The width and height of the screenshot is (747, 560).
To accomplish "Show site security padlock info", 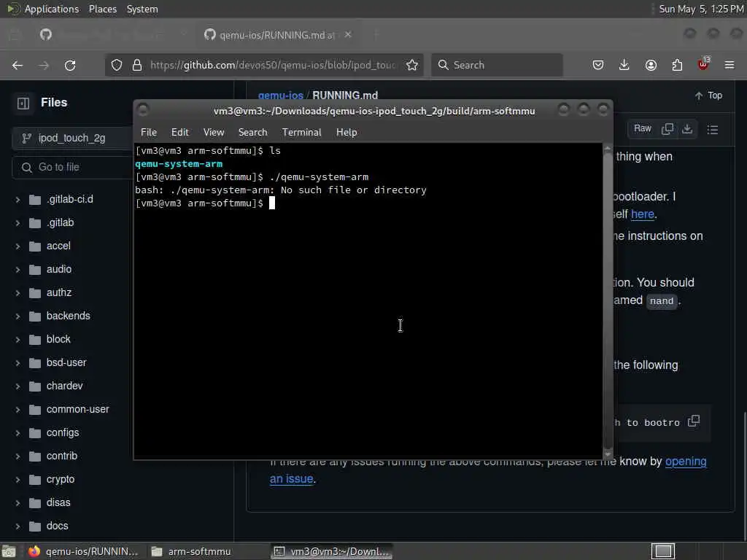I will pyautogui.click(x=137, y=65).
